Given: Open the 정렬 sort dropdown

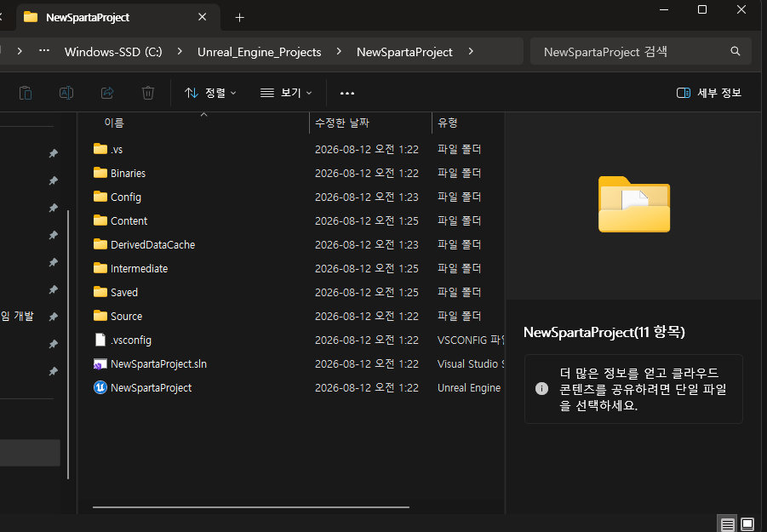Looking at the screenshot, I should pyautogui.click(x=210, y=93).
